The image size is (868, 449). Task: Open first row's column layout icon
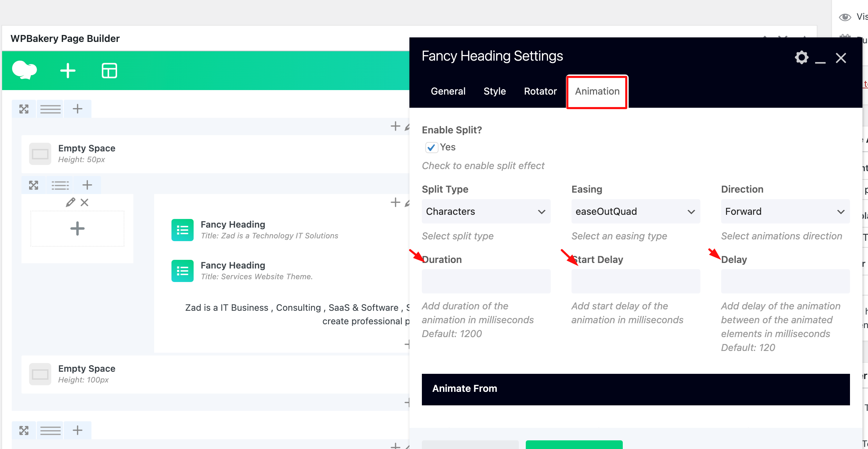[51, 109]
